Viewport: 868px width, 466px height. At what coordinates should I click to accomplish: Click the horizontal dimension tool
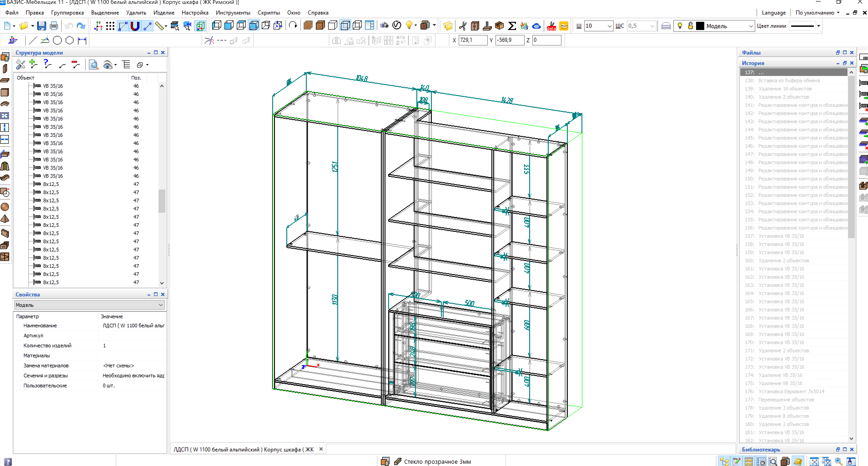[x=82, y=40]
